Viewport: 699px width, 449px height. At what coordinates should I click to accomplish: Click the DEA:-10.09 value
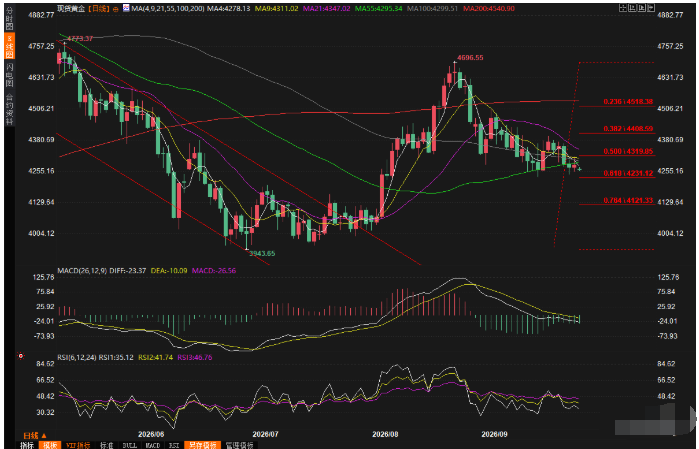169,271
